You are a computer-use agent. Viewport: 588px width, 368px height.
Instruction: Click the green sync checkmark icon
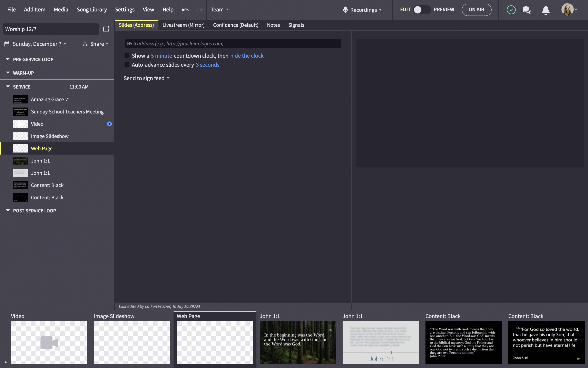(x=511, y=10)
